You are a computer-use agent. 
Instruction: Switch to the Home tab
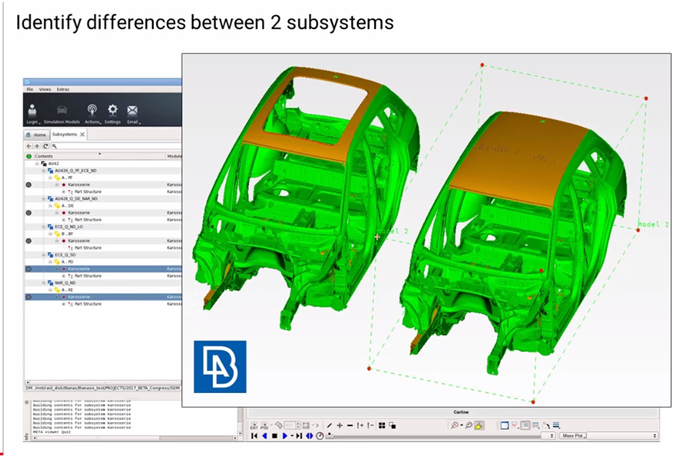pyautogui.click(x=37, y=134)
